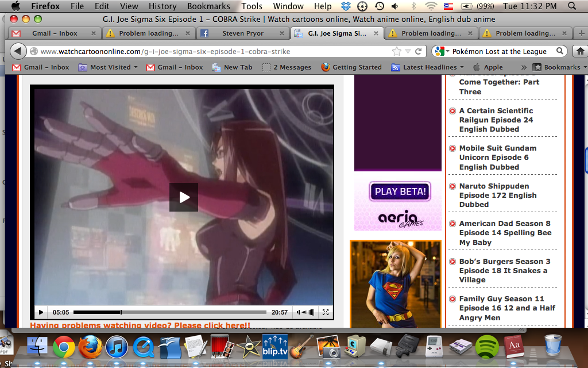The image size is (588, 368).
Task: Open the Bookmarks menu in menu bar
Action: pyautogui.click(x=209, y=6)
